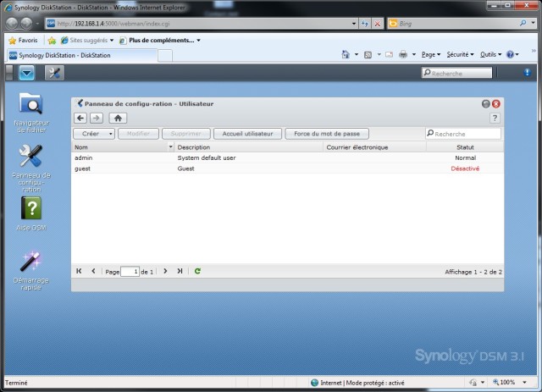542x392 pixels.
Task: Close the Panneau de configuration window
Action: point(496,103)
